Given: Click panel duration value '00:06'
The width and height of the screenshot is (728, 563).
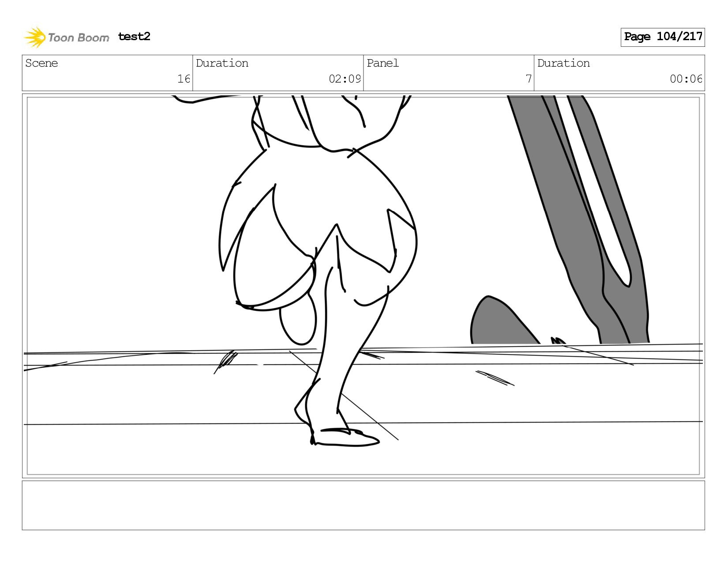Looking at the screenshot, I should click(x=686, y=79).
